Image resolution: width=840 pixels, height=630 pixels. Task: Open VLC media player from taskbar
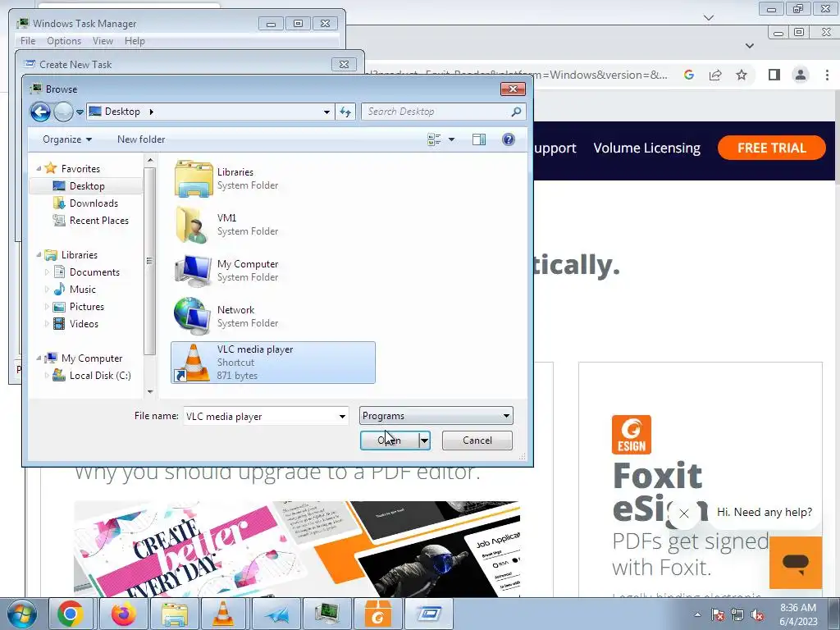tap(223, 614)
